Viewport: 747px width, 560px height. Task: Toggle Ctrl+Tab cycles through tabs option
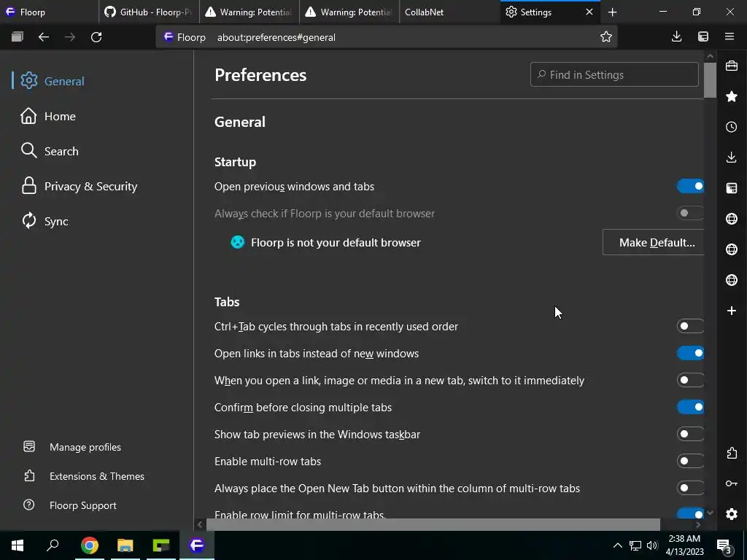coord(690,326)
